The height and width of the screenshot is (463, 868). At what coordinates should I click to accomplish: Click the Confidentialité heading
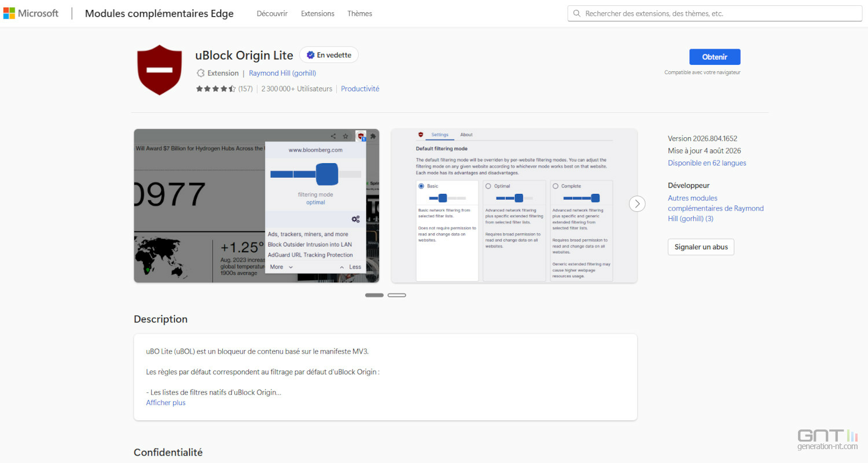(168, 453)
